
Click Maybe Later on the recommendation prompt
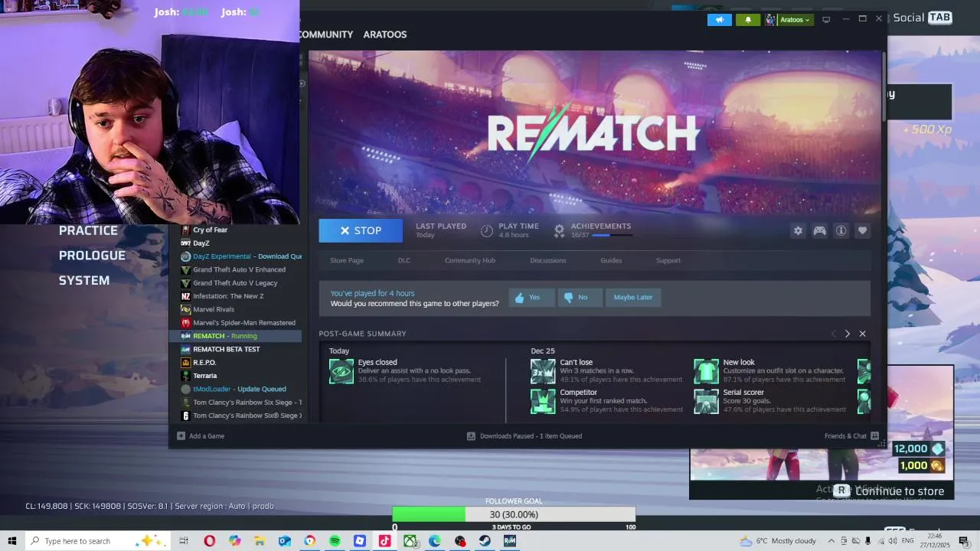coord(633,297)
